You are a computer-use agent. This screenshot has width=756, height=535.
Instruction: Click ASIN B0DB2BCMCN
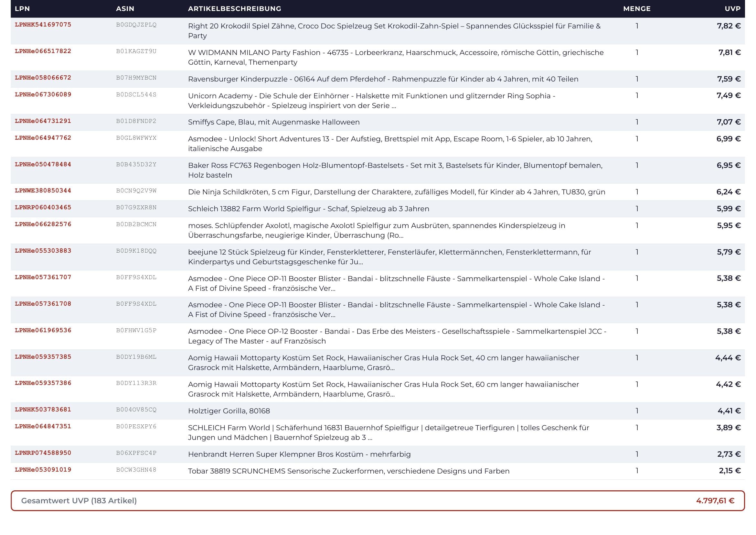click(136, 224)
